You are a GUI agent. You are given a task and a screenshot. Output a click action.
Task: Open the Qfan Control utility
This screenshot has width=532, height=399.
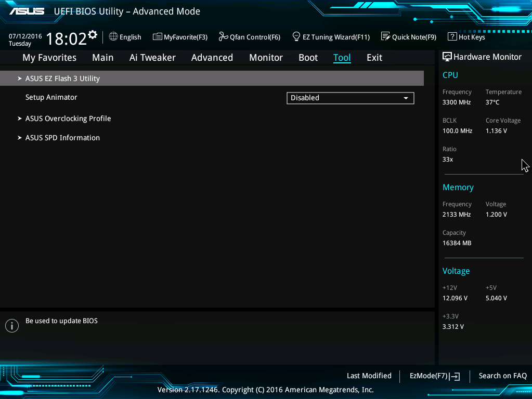click(250, 37)
